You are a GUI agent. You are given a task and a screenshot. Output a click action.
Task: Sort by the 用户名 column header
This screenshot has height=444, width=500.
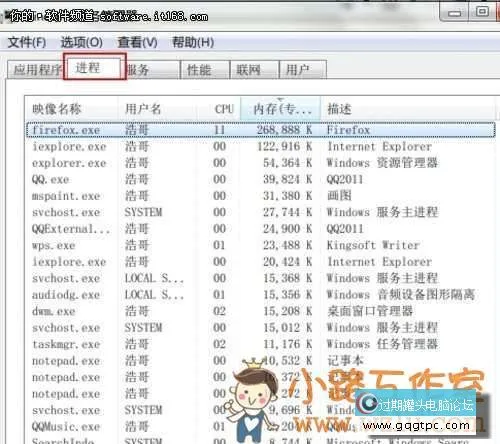click(157, 109)
